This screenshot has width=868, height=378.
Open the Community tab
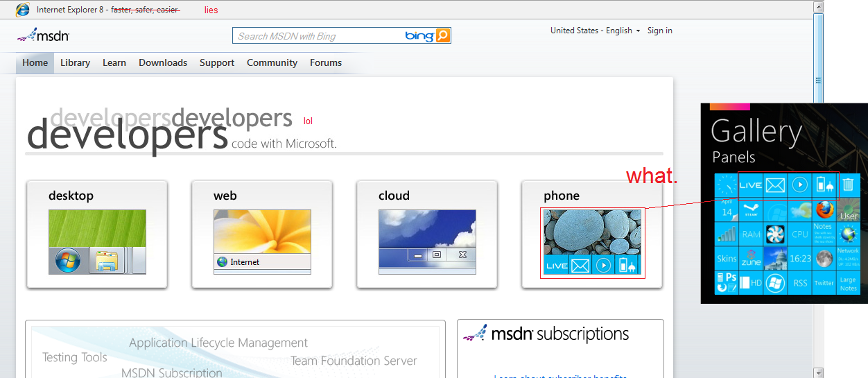(272, 62)
